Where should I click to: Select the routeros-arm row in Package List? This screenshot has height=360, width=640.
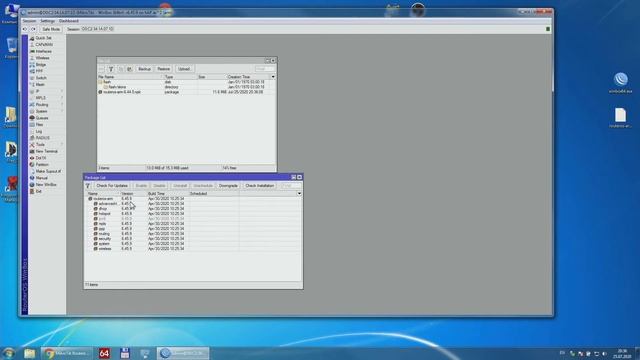(x=193, y=199)
